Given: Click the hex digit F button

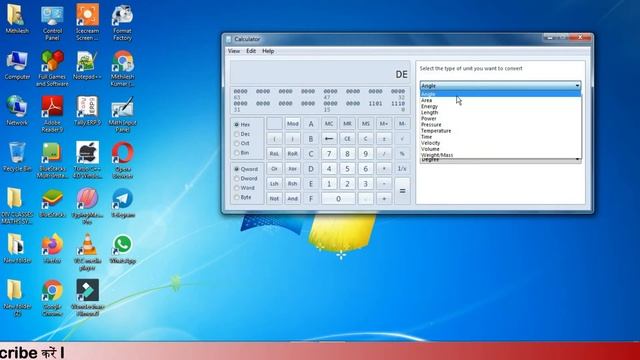Looking at the screenshot, I should point(311,199).
